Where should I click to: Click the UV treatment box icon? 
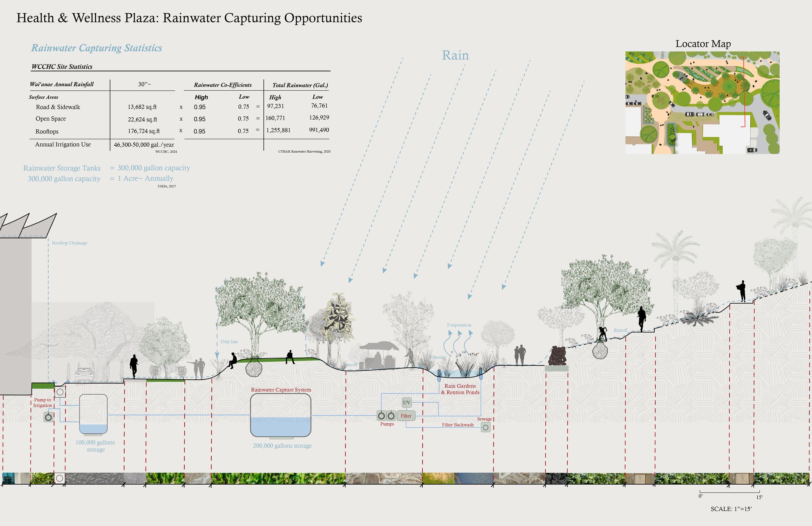coord(406,402)
